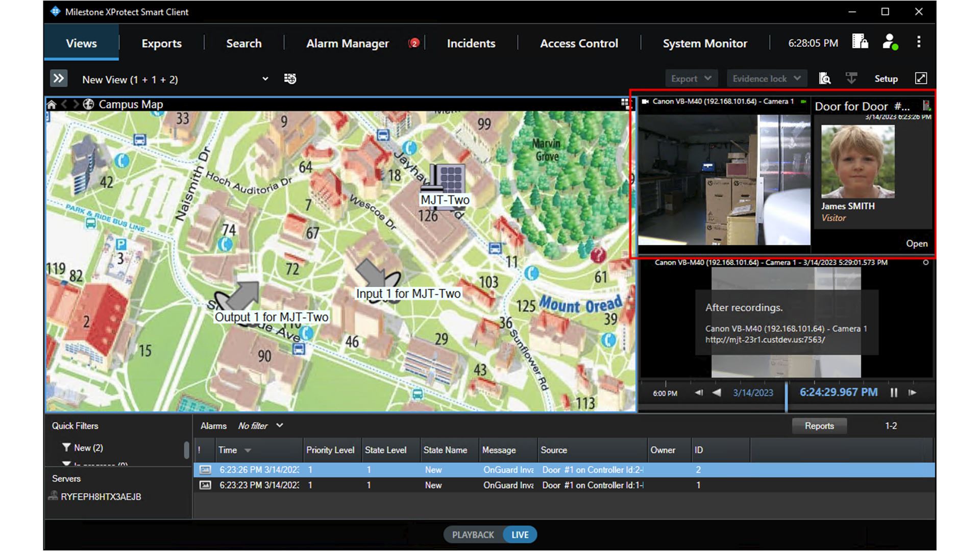Click the Reports button

819,426
